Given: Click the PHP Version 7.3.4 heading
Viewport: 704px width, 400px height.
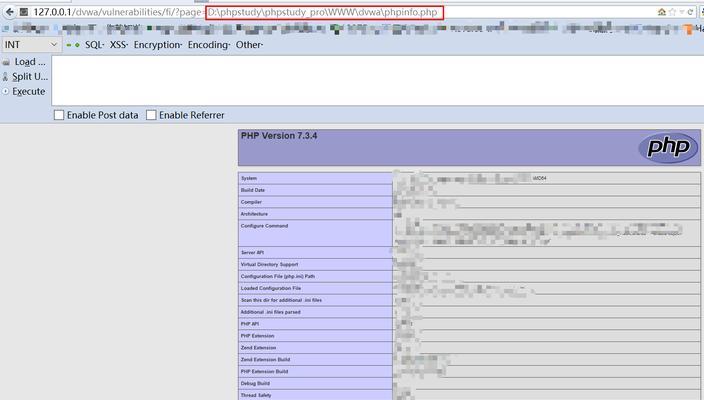Looking at the screenshot, I should tap(279, 136).
